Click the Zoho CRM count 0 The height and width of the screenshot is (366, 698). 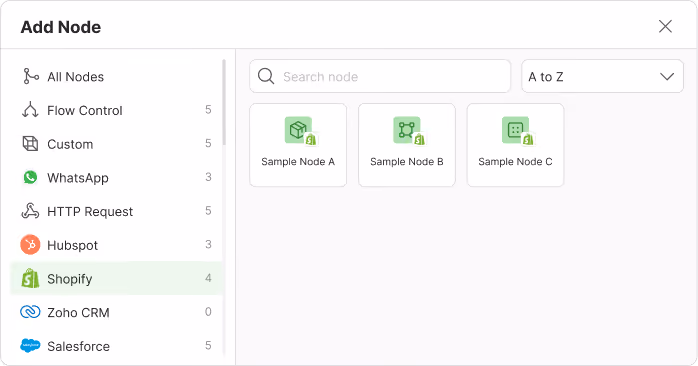(208, 312)
